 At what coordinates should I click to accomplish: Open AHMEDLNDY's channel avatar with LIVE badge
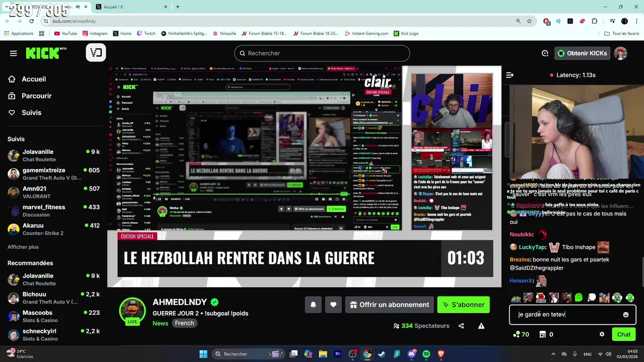[x=132, y=310]
